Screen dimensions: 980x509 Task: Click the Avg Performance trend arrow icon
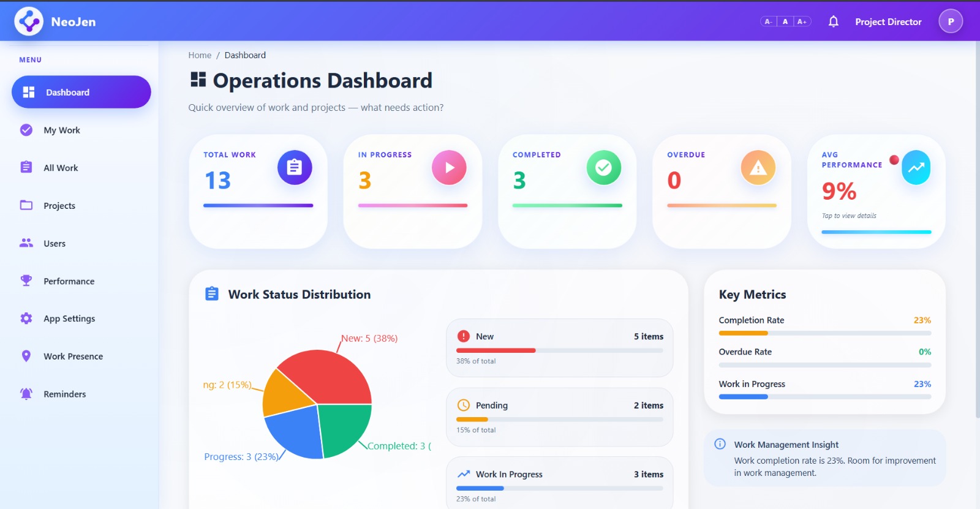click(x=916, y=167)
